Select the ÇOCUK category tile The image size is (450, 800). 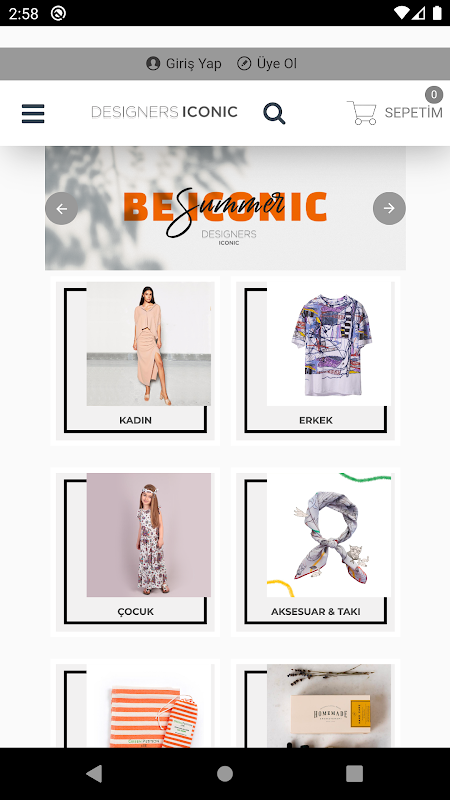point(135,552)
